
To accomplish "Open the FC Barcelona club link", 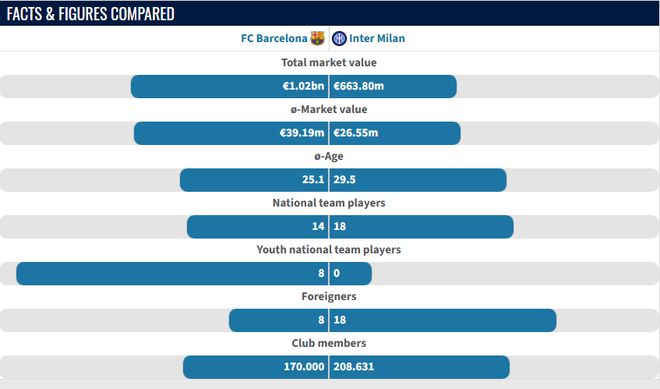I will pos(274,38).
